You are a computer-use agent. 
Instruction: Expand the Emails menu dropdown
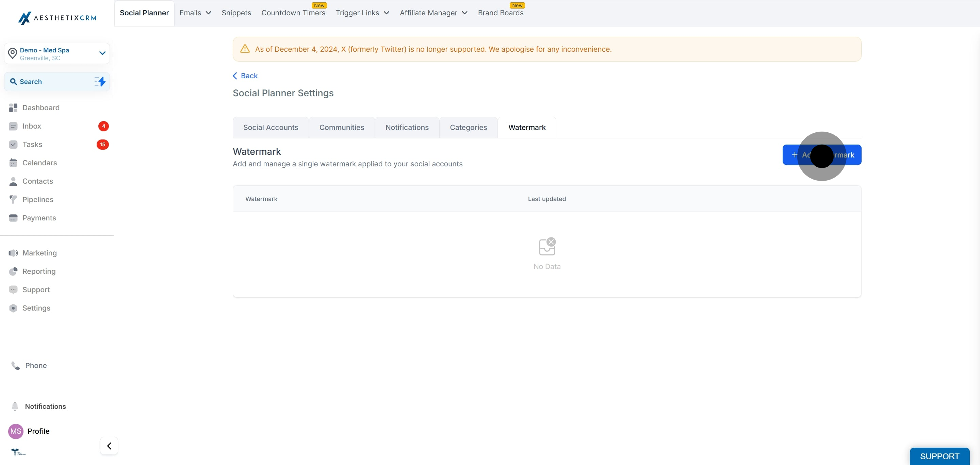[195, 13]
